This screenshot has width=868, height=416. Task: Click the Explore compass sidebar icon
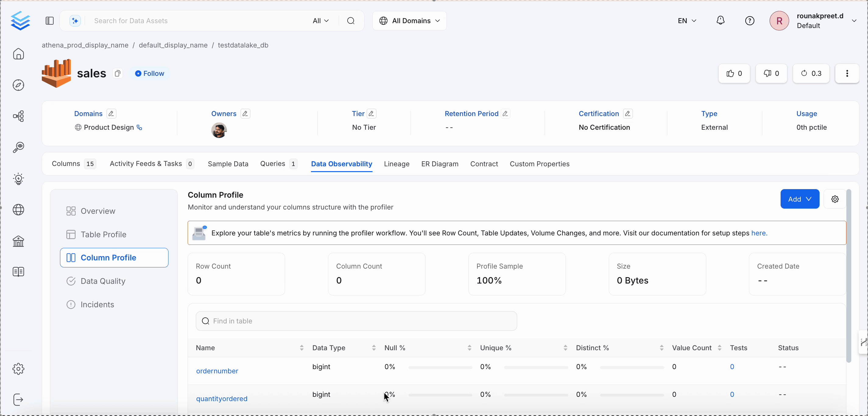tap(19, 85)
